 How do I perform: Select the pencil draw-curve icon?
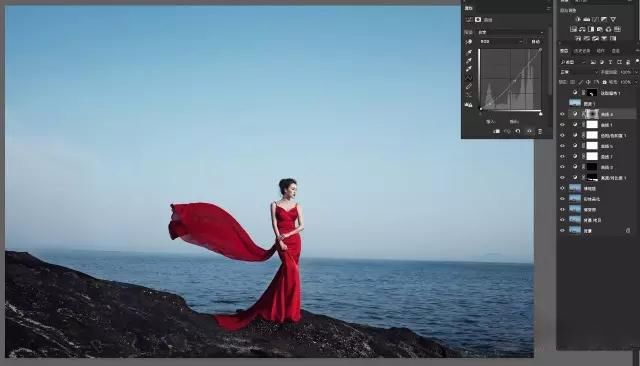pos(469,86)
